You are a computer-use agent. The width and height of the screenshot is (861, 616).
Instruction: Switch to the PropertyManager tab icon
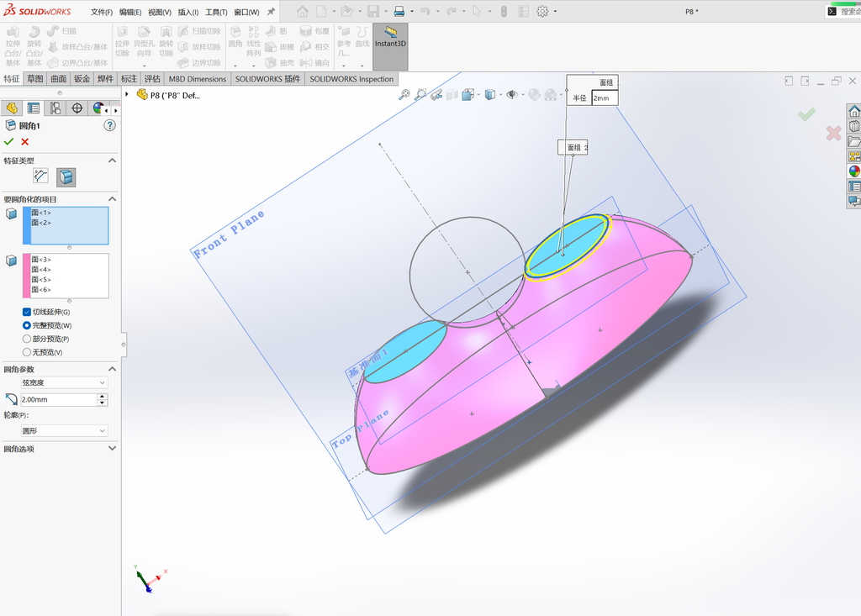pyautogui.click(x=34, y=108)
